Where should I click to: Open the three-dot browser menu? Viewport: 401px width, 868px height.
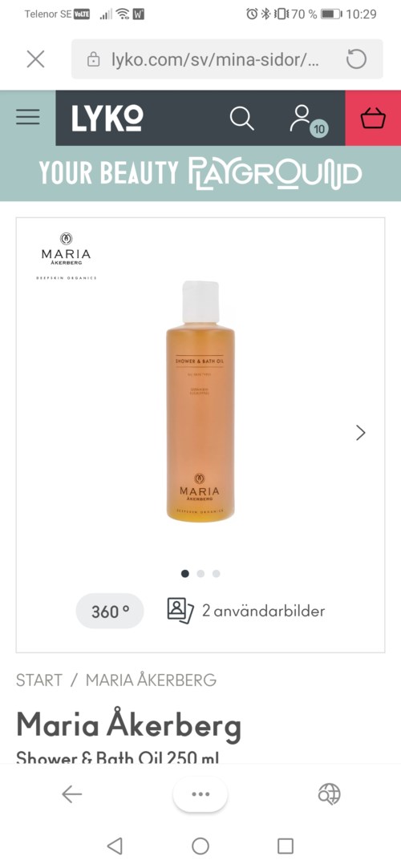pos(200,794)
